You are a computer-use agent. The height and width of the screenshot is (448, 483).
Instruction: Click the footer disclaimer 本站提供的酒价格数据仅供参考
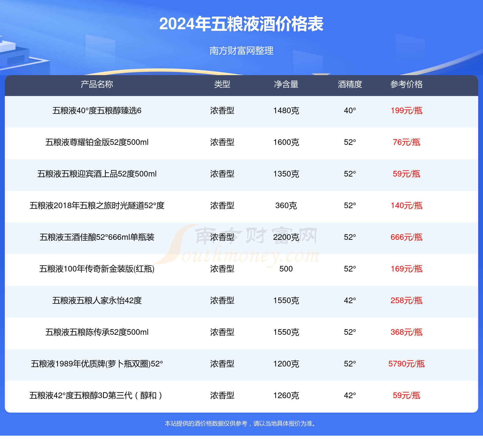(206, 424)
